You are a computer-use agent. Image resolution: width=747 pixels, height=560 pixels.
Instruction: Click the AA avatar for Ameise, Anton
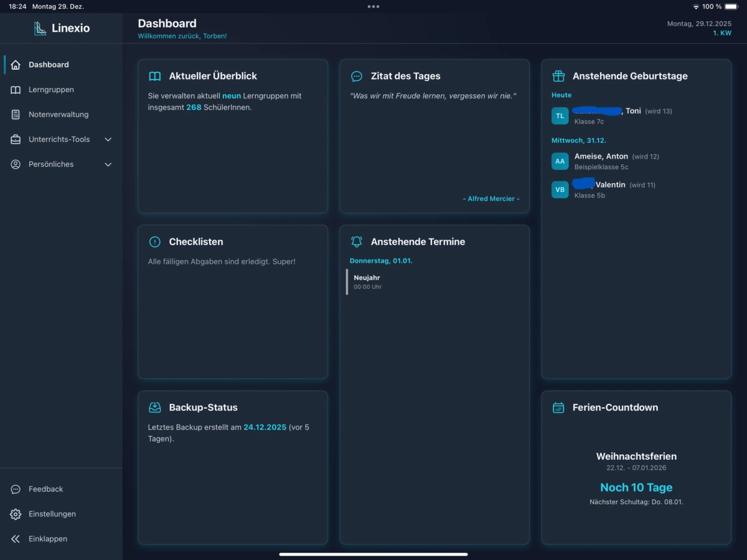(560, 161)
